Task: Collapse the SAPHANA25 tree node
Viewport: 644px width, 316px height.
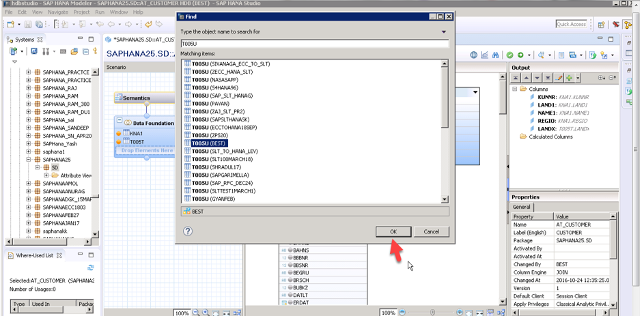Action: tap(29, 160)
